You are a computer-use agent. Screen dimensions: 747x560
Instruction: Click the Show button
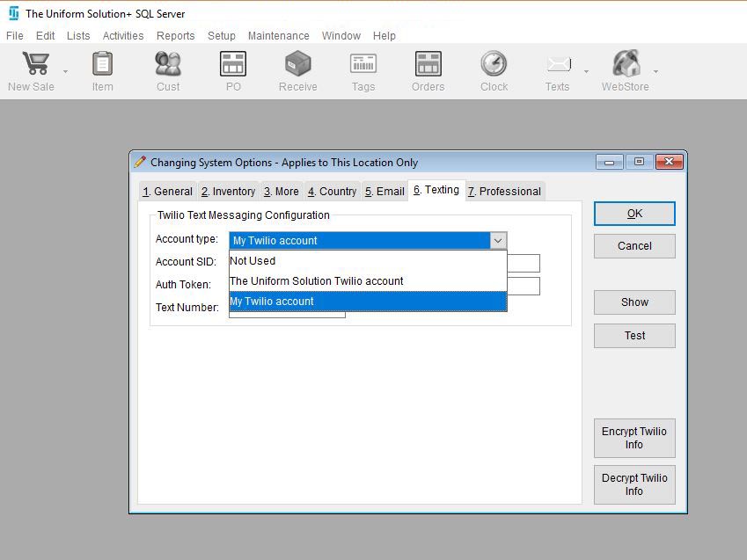click(634, 302)
